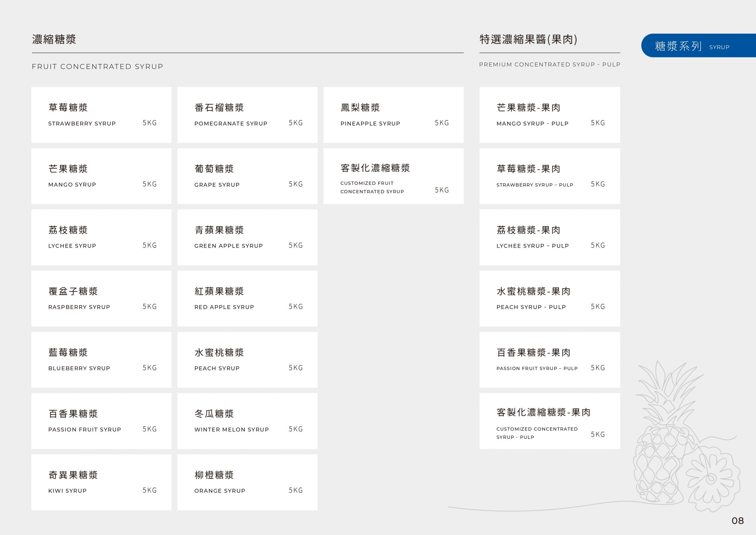
Task: Click the Fruit Concentrated Syrup heading
Action: coord(97,66)
